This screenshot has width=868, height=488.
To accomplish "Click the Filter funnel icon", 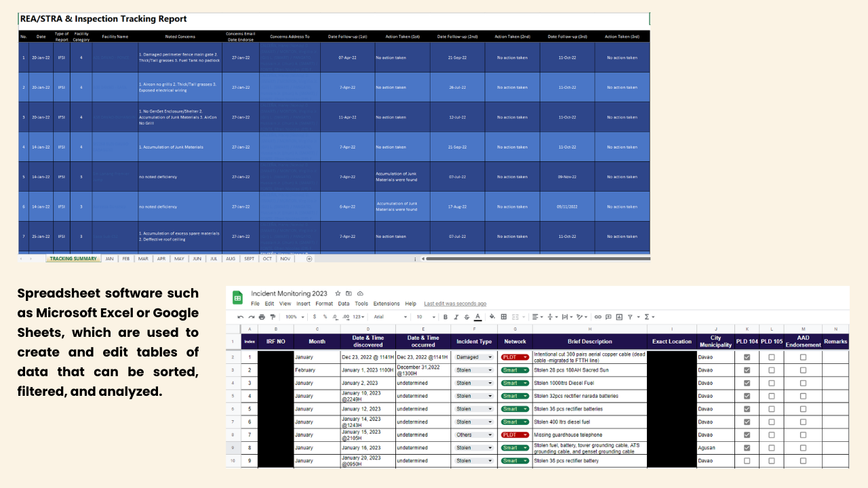I will (x=630, y=317).
